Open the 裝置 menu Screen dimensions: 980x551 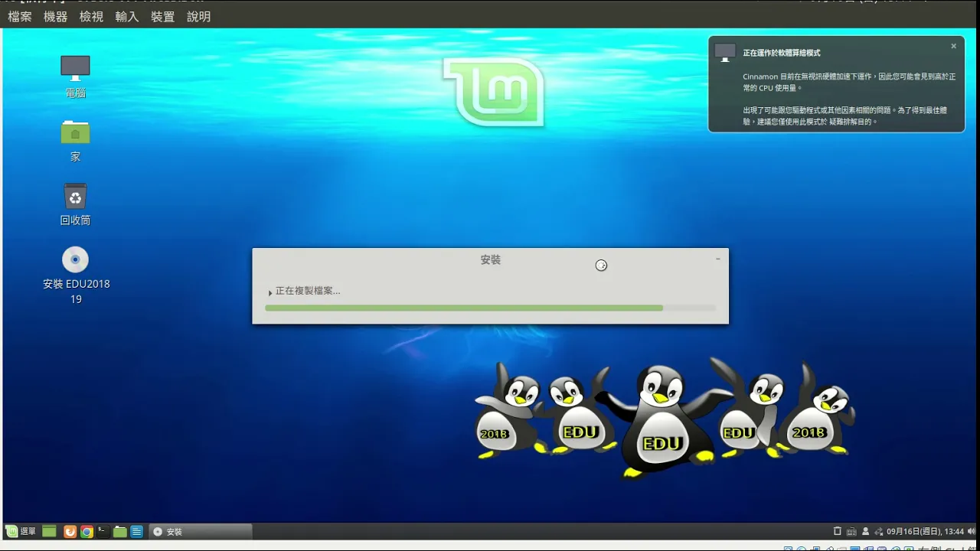pos(163,16)
